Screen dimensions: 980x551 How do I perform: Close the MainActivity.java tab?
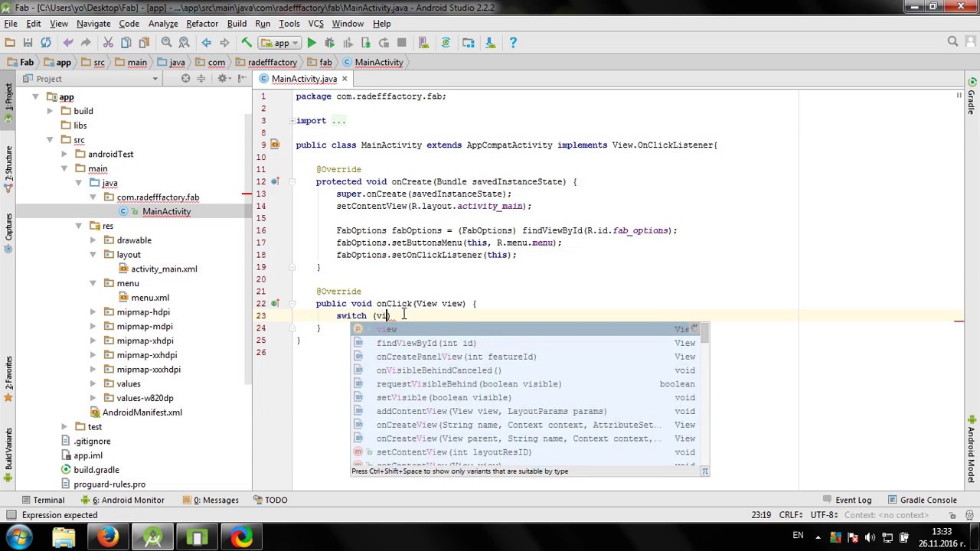pyautogui.click(x=345, y=79)
